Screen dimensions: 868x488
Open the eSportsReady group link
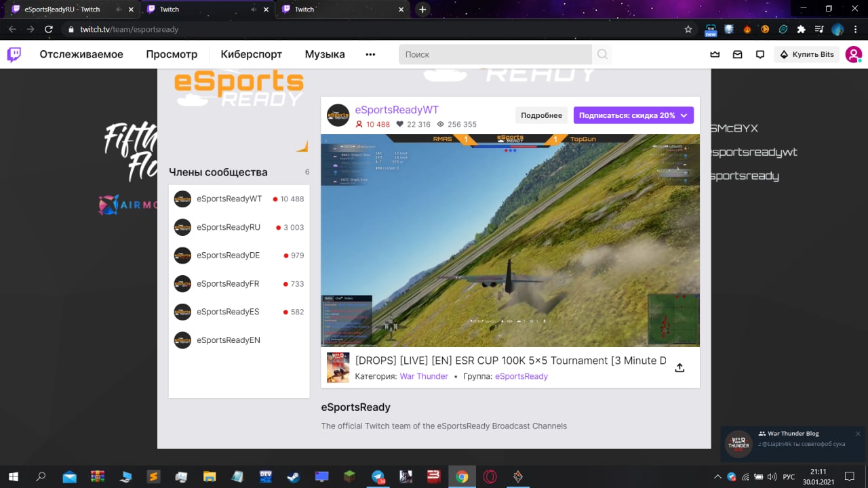(521, 376)
